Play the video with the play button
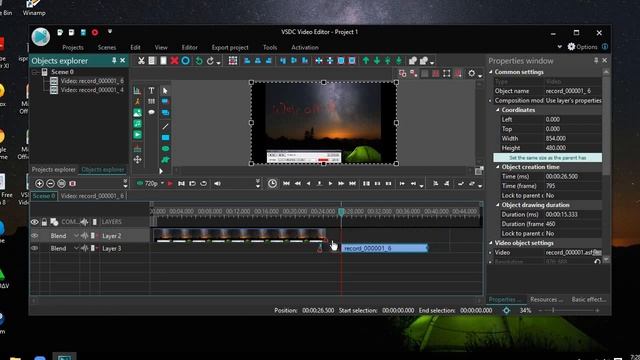This screenshot has width=640, height=360. (x=330, y=184)
